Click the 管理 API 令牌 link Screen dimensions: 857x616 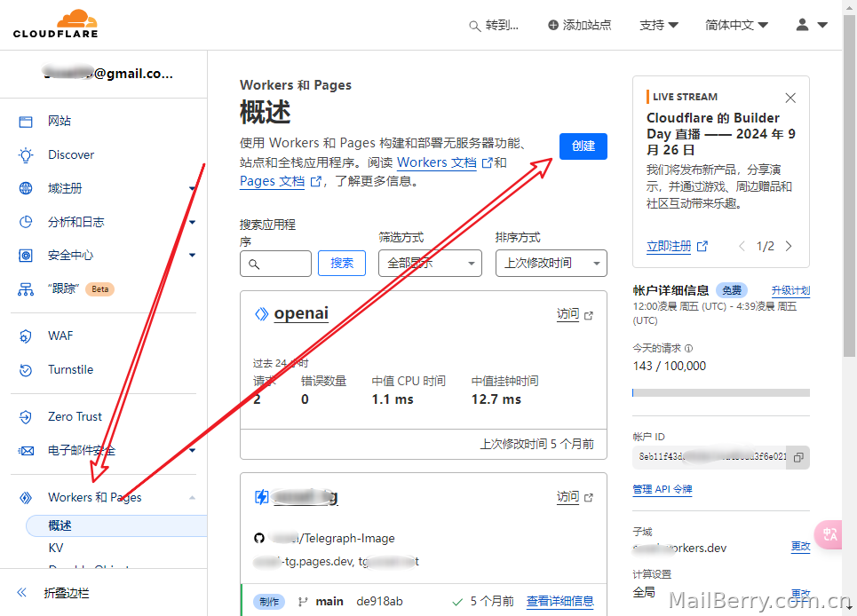tap(663, 489)
